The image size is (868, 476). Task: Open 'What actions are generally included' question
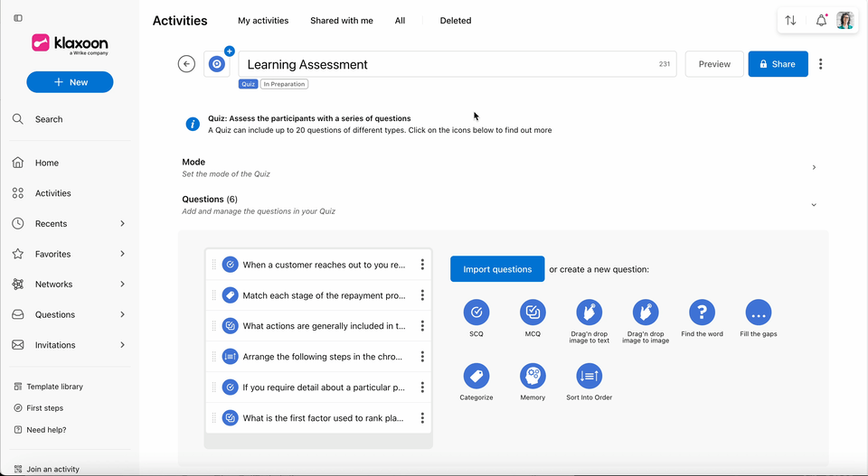tap(324, 326)
